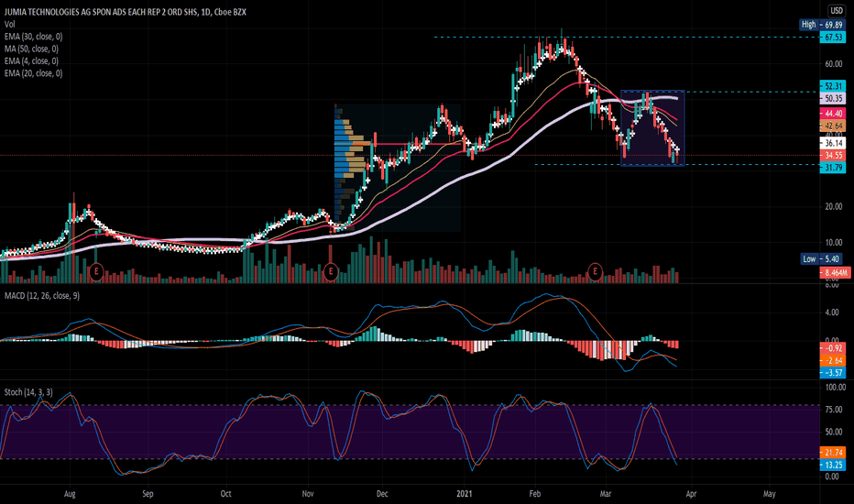Select the volume profile histogram bars
854x504 pixels.
[x=351, y=169]
